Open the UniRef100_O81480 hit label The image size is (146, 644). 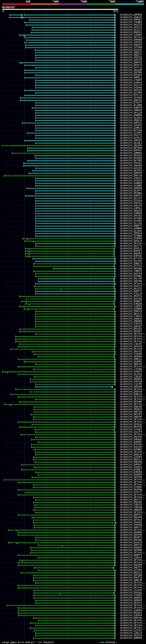tap(131, 145)
